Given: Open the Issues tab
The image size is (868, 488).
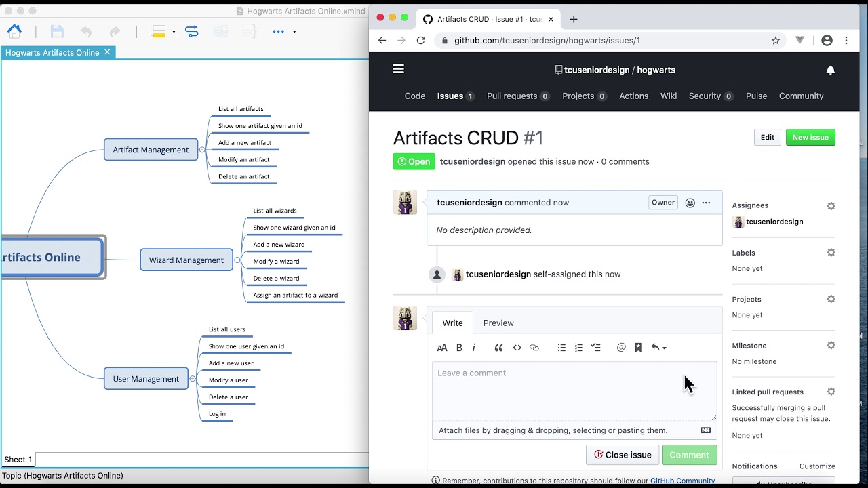Looking at the screenshot, I should coord(456,96).
